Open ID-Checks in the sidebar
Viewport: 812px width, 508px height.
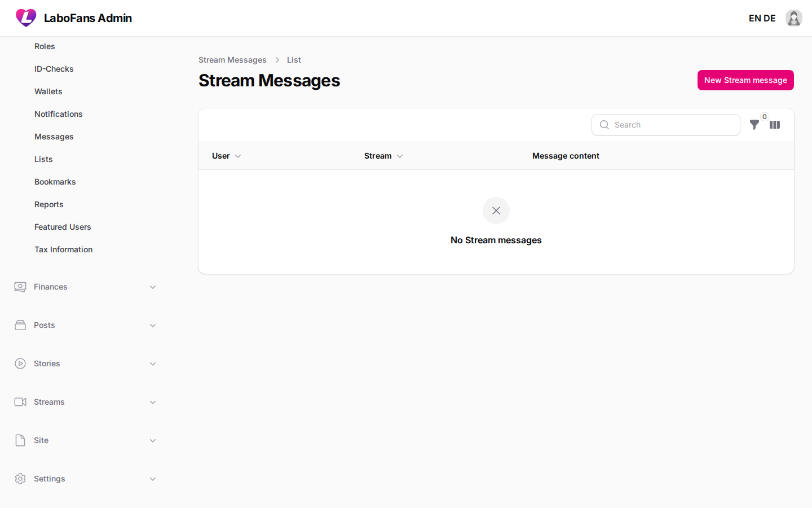[x=54, y=69]
